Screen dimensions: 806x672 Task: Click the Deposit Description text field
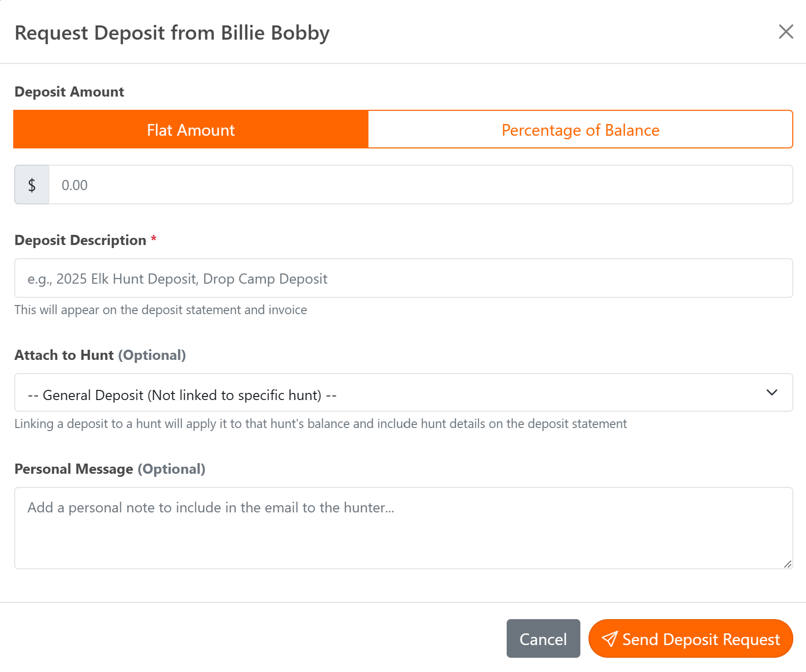coord(403,278)
